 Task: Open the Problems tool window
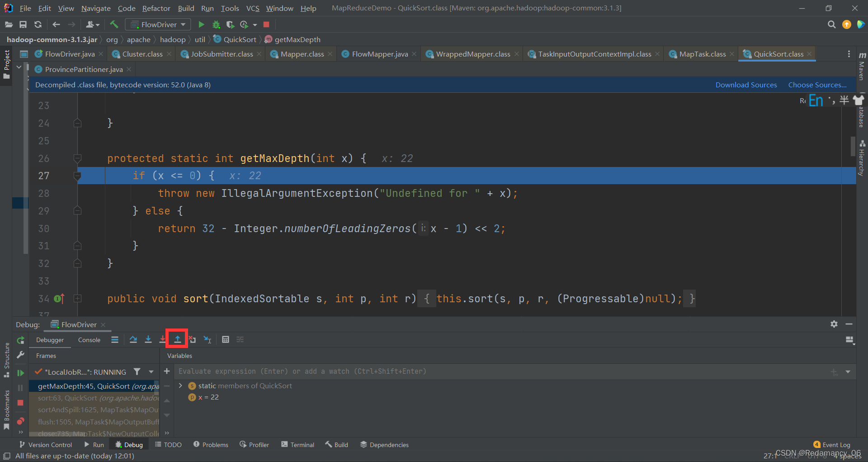211,445
